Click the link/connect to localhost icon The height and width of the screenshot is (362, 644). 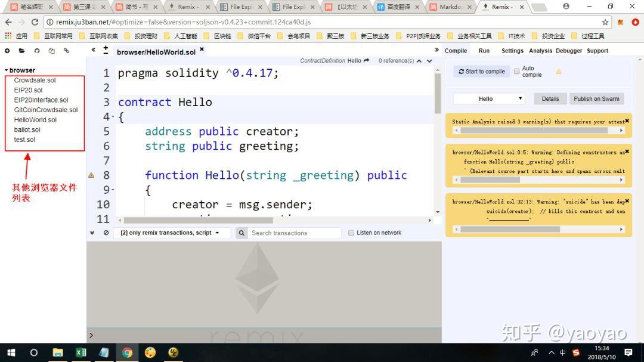pos(66,51)
